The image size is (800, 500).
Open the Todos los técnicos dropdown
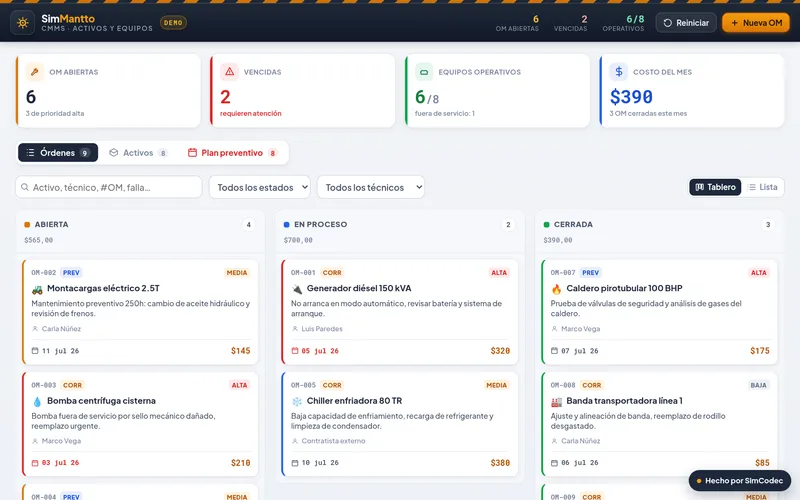click(x=370, y=187)
